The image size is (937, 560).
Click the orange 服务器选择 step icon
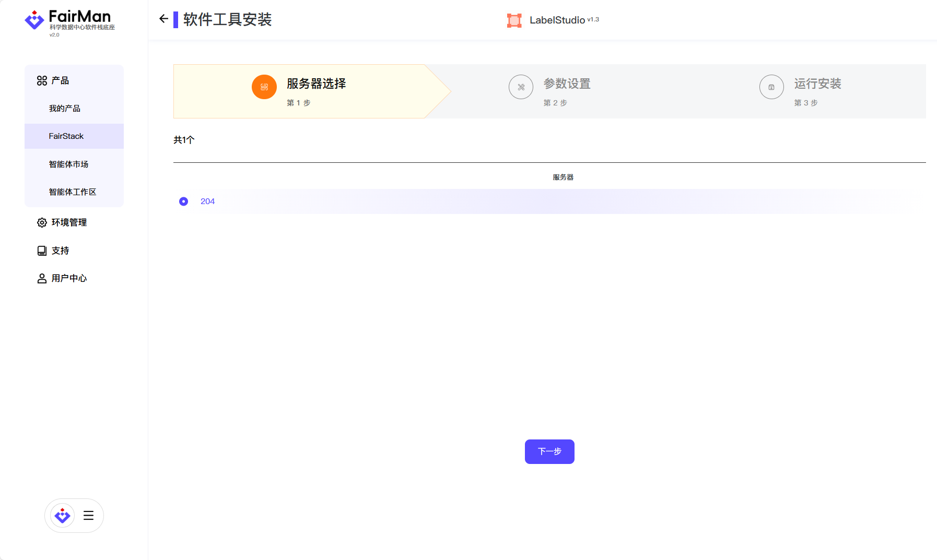[x=264, y=87]
